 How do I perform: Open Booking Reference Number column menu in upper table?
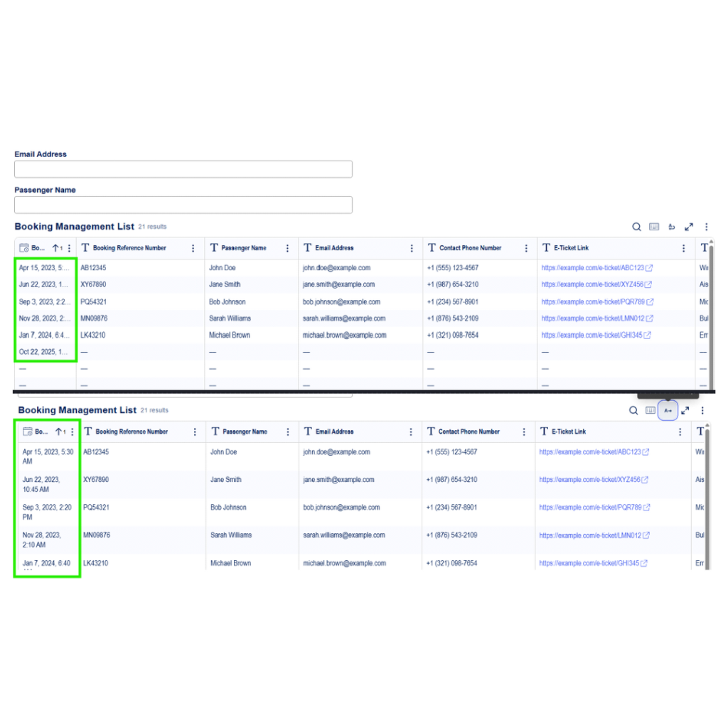pos(193,248)
